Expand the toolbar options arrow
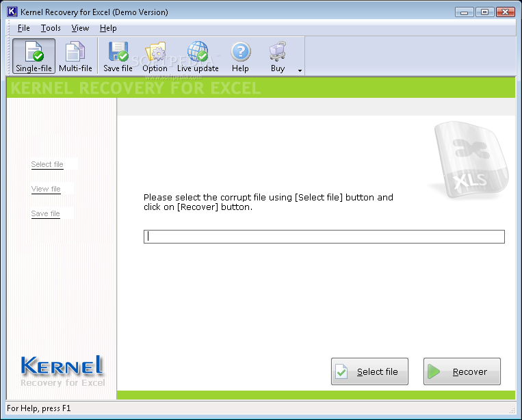The image size is (522, 420). (x=300, y=70)
